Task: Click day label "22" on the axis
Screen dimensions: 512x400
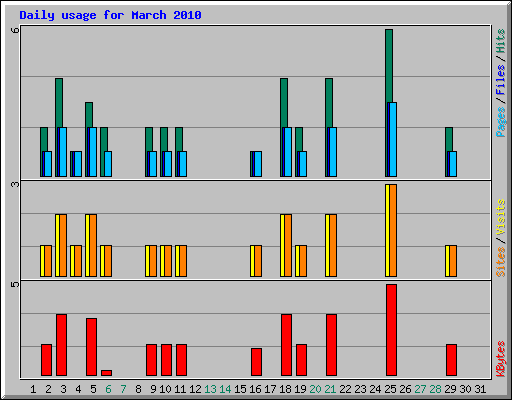Action: point(345,389)
